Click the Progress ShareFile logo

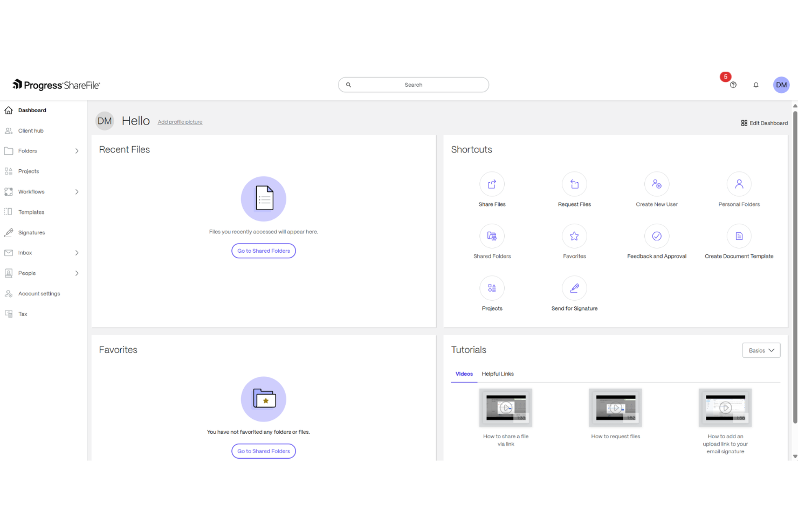(56, 85)
